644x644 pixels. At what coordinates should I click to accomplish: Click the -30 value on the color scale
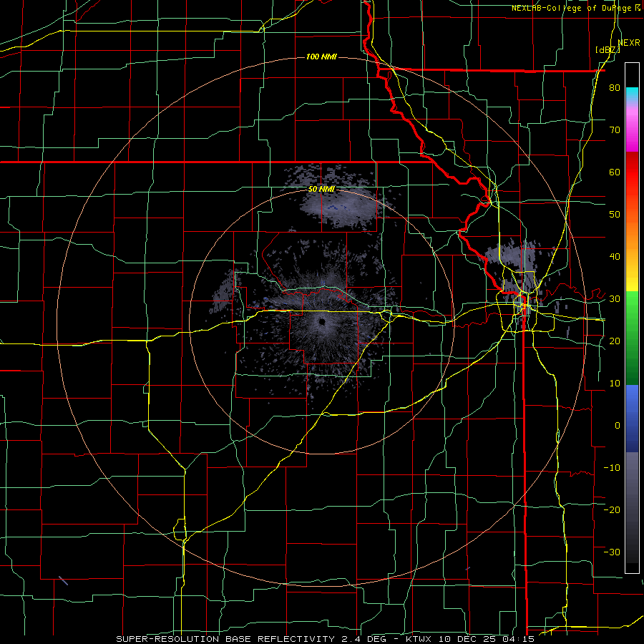point(612,552)
